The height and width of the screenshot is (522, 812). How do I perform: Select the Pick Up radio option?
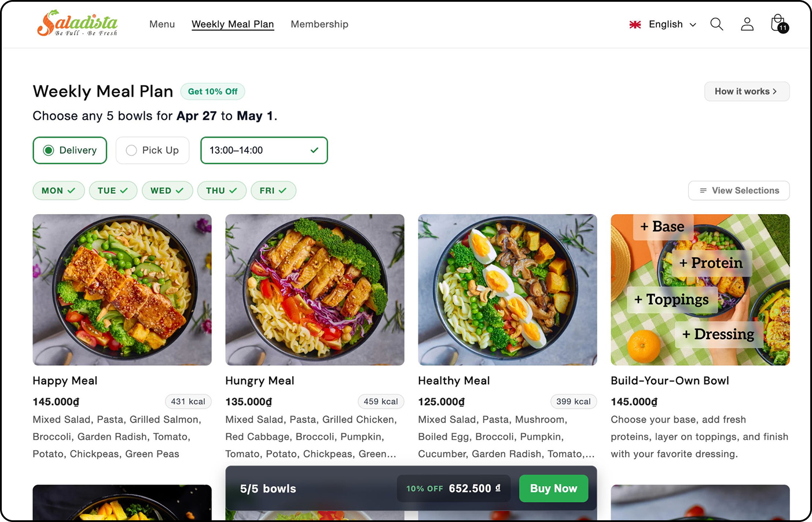point(131,150)
